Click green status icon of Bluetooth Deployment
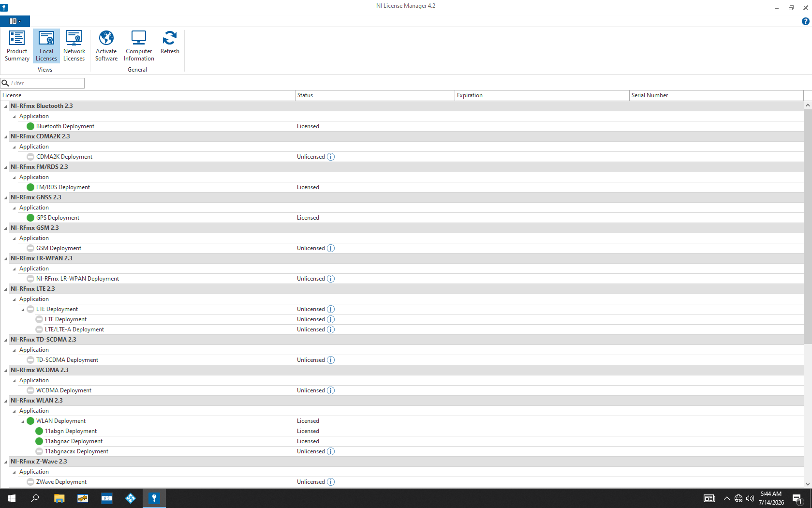The width and height of the screenshot is (812, 508). (x=30, y=126)
